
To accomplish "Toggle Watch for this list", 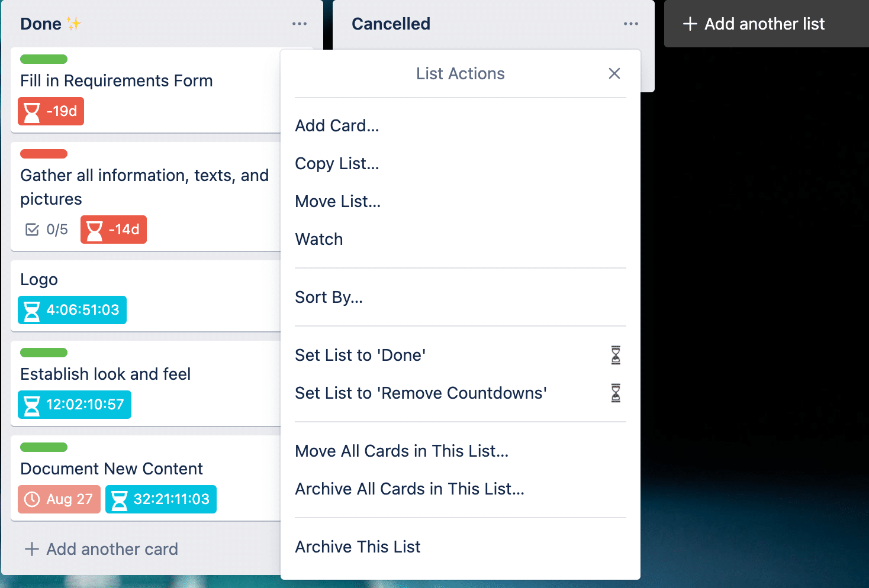I will click(319, 239).
